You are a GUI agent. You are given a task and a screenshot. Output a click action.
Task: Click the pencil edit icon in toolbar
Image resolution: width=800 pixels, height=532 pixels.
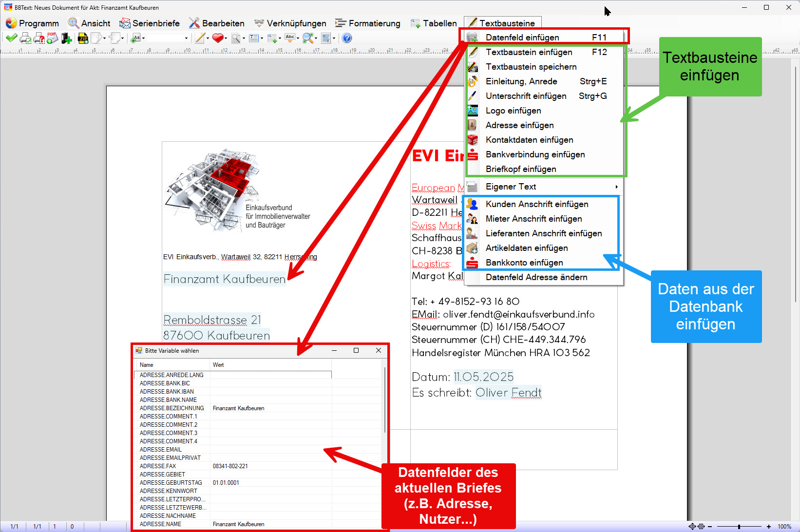tap(200, 38)
